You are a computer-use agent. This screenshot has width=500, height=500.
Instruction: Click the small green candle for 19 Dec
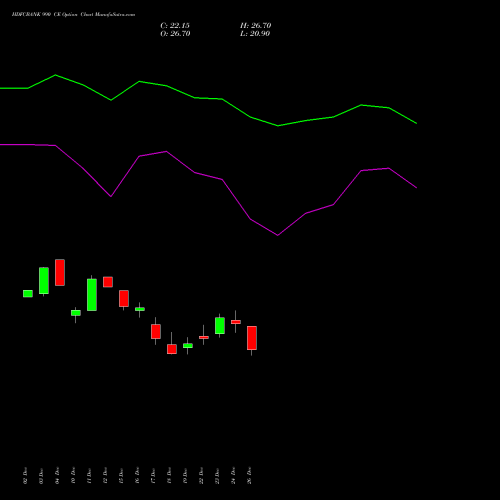[188, 346]
